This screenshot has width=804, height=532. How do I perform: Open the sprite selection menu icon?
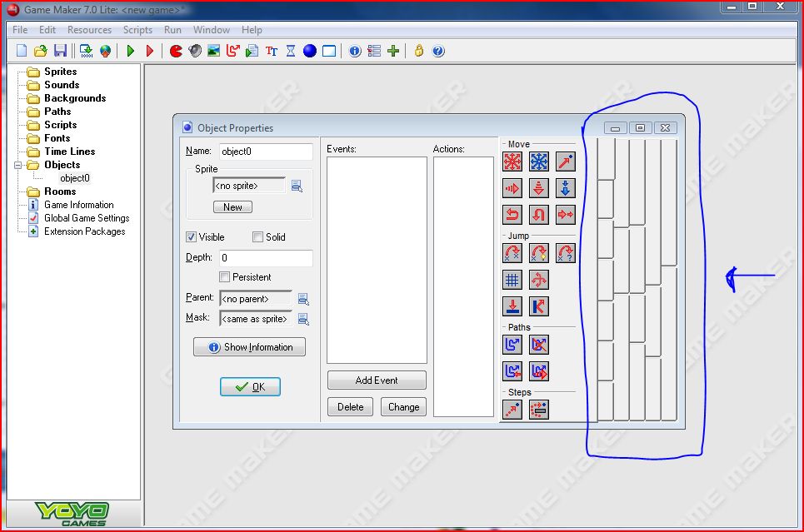(297, 186)
